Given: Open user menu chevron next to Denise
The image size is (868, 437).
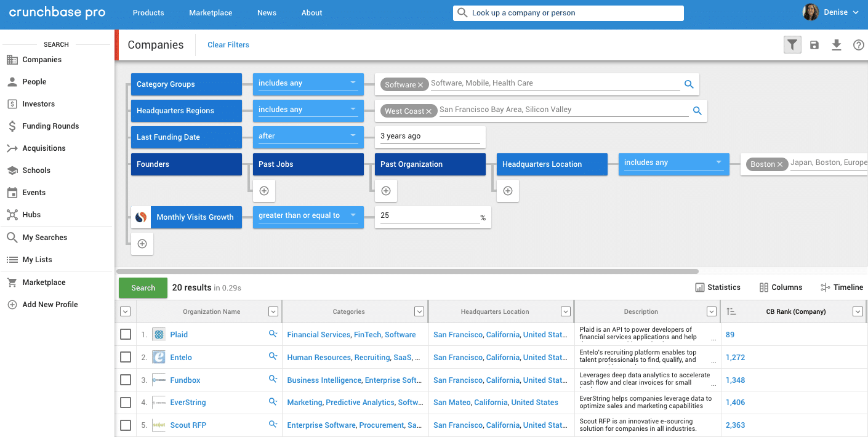Looking at the screenshot, I should (856, 12).
